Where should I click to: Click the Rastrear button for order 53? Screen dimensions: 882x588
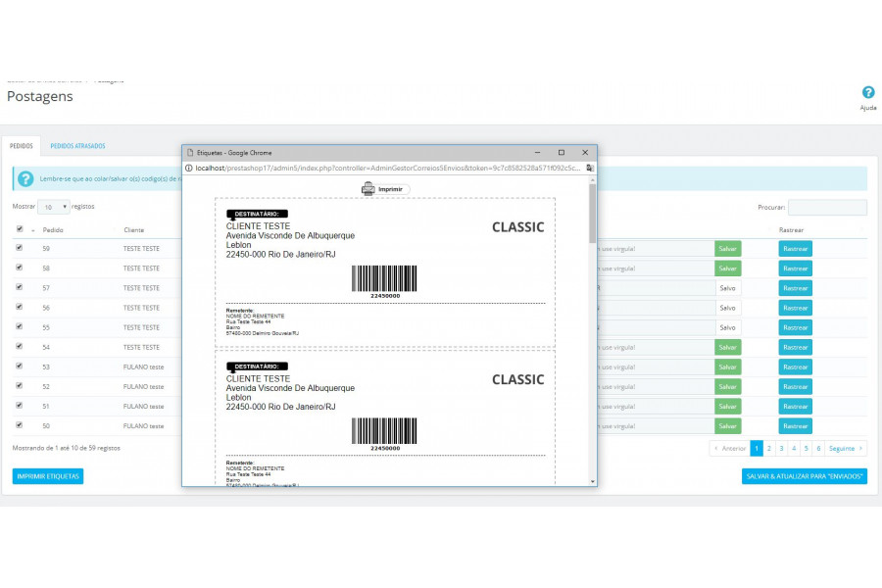796,367
